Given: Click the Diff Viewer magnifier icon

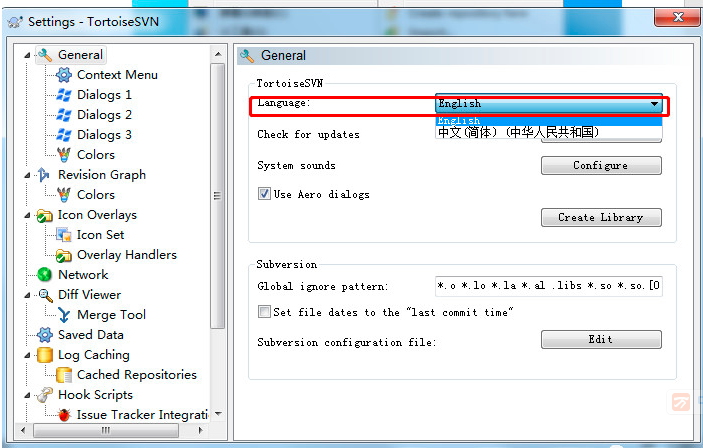Looking at the screenshot, I should tap(45, 295).
